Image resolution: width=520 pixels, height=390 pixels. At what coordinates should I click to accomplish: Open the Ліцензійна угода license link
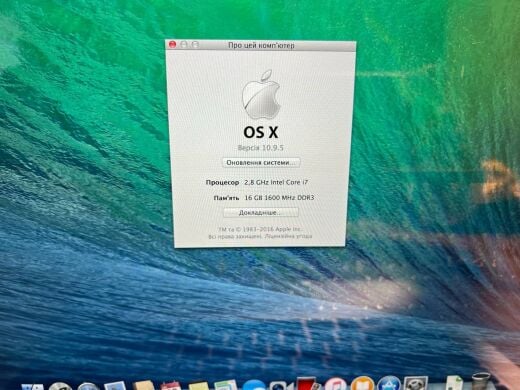pyautogui.click(x=288, y=236)
